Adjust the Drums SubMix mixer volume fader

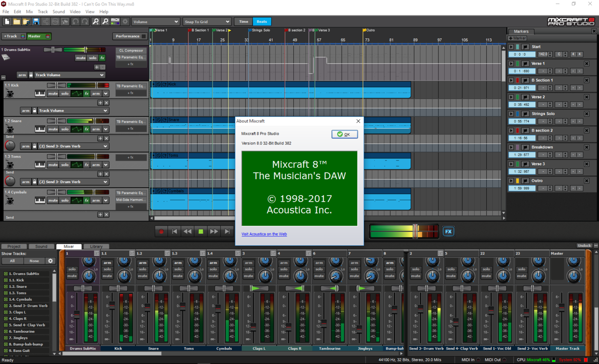[x=77, y=315]
